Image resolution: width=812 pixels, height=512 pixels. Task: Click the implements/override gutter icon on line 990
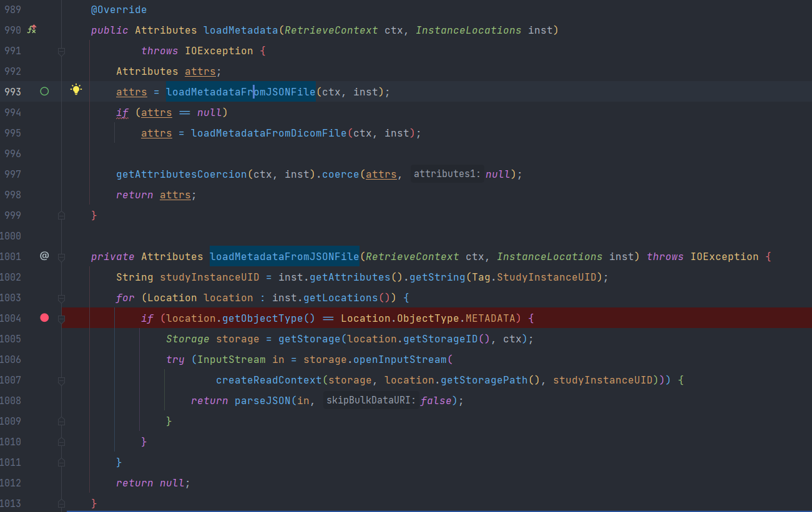pyautogui.click(x=32, y=29)
